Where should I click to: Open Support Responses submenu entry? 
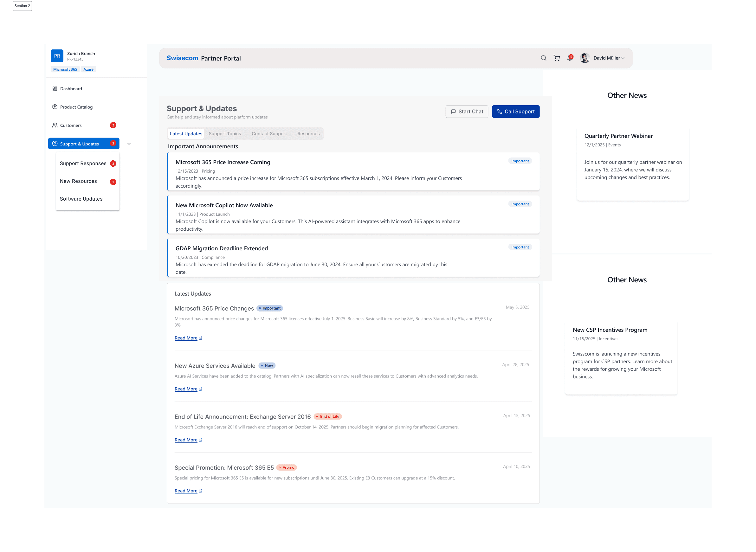(83, 164)
